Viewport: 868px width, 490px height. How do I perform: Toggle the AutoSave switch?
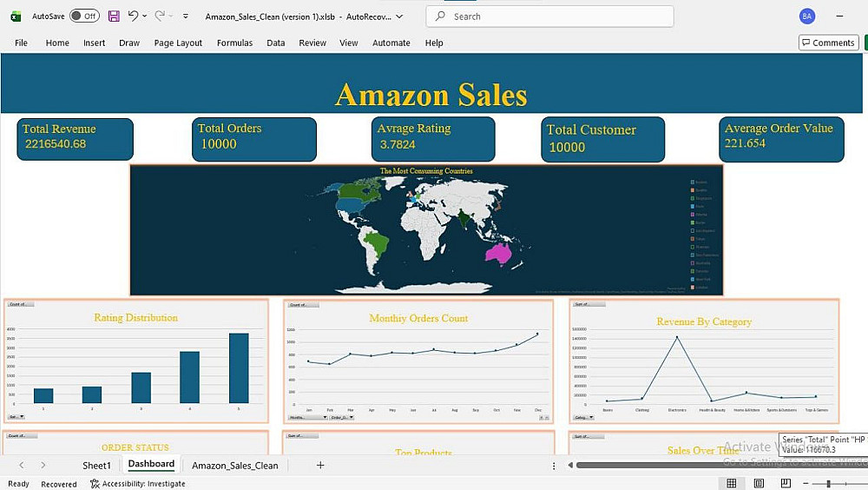84,17
